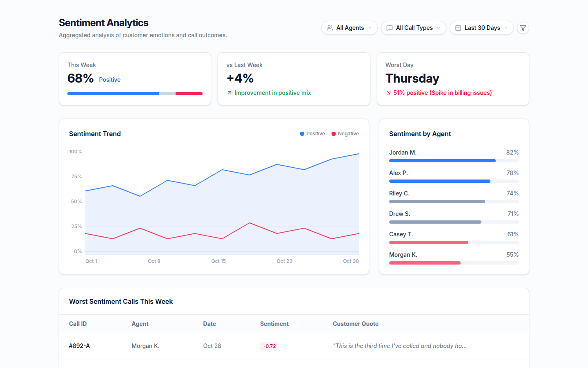Screen dimensions: 588x368
Task: Click the Sentiment by Agent heading
Action: tap(420, 134)
